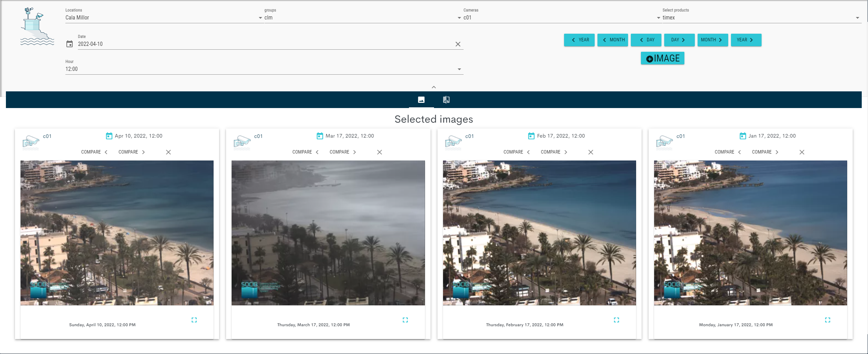This screenshot has height=354, width=868.
Task: Jump forward one YEAR
Action: 746,40
